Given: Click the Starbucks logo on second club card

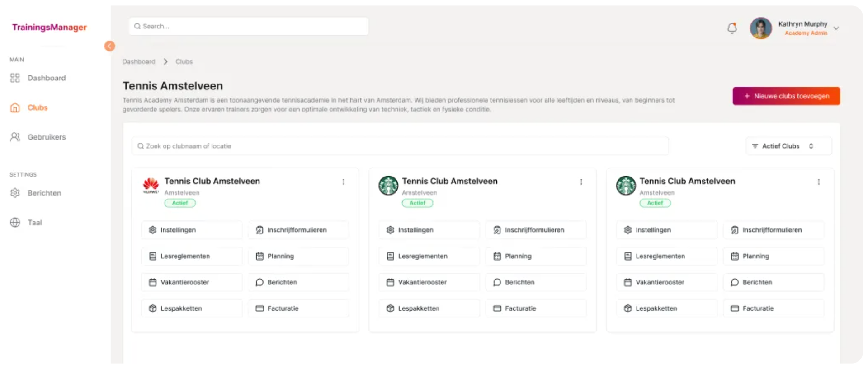Looking at the screenshot, I should coord(388,186).
